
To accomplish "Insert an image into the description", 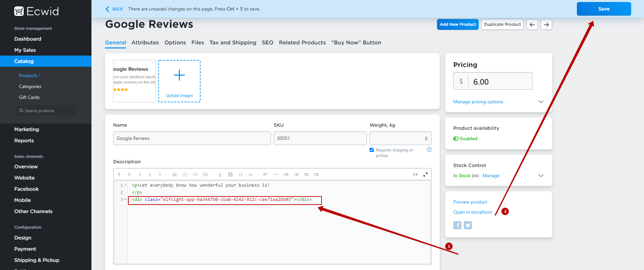I will 175,174.
